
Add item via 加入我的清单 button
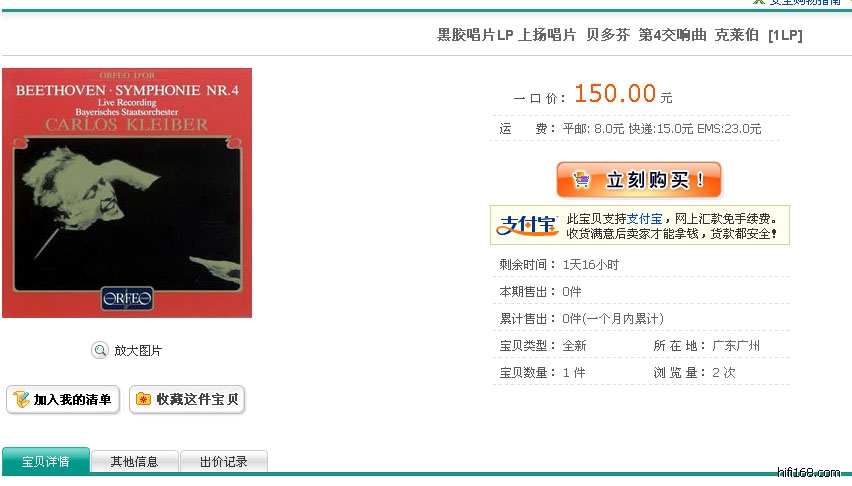pyautogui.click(x=63, y=400)
